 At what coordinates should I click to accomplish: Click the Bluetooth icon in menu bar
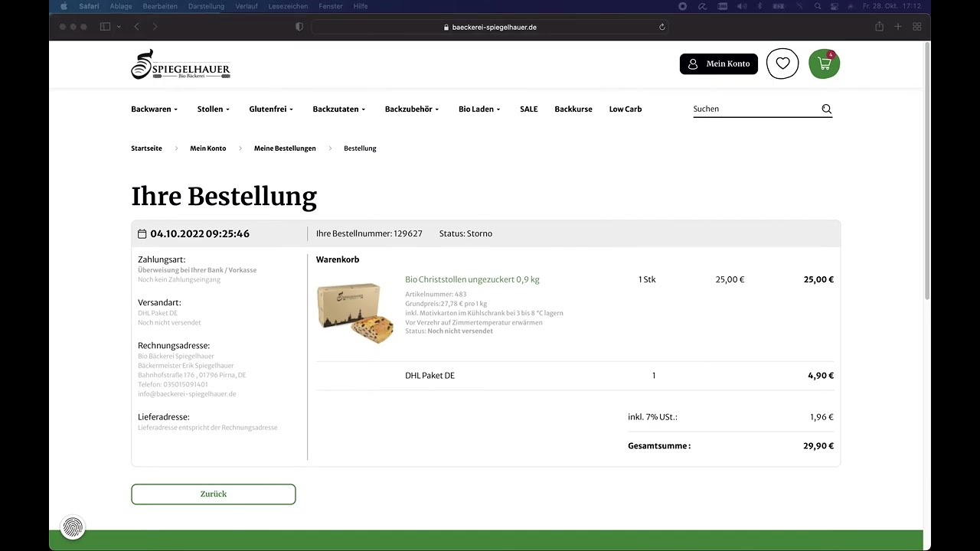click(x=760, y=6)
